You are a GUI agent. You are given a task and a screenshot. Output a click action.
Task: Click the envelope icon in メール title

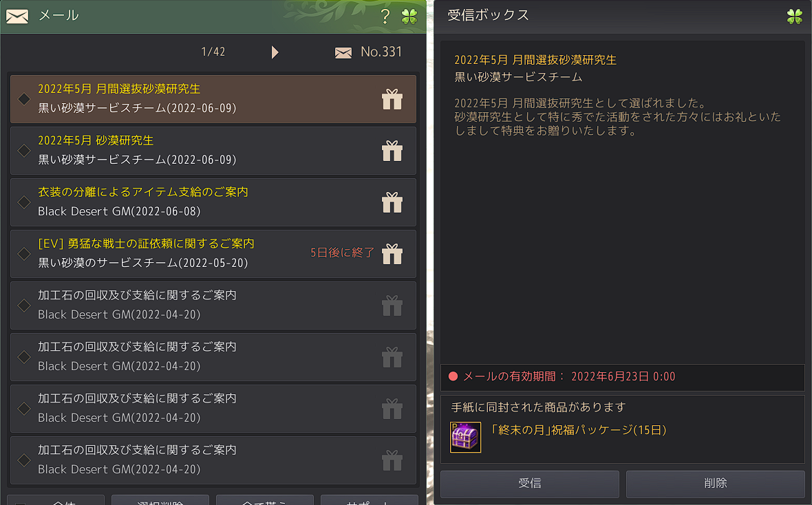pos(17,17)
